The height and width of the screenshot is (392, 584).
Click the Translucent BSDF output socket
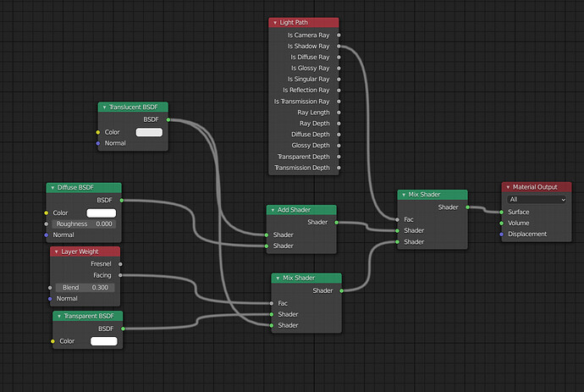click(168, 120)
